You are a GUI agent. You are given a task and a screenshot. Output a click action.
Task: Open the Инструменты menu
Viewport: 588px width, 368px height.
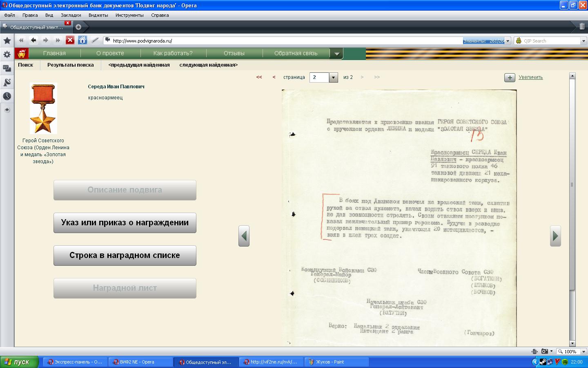point(129,15)
